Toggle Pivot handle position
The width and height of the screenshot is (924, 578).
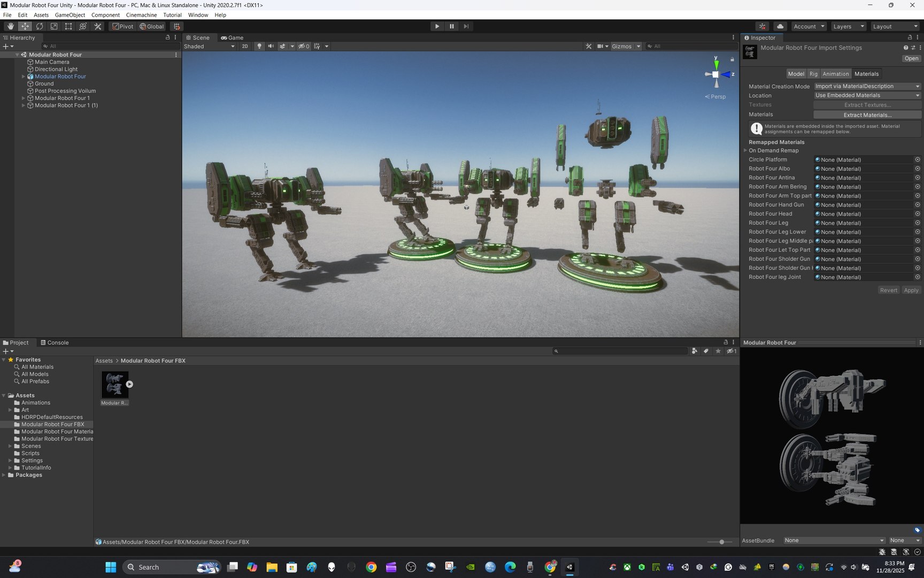pos(122,26)
